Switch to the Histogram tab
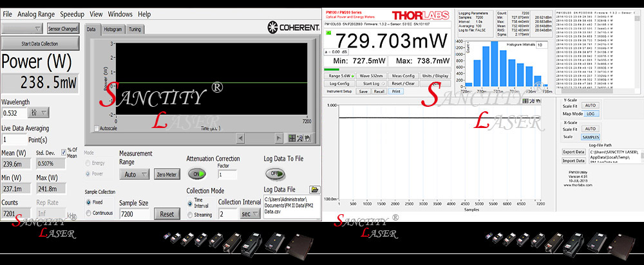Viewport: 644px width, 265px height. (x=113, y=29)
